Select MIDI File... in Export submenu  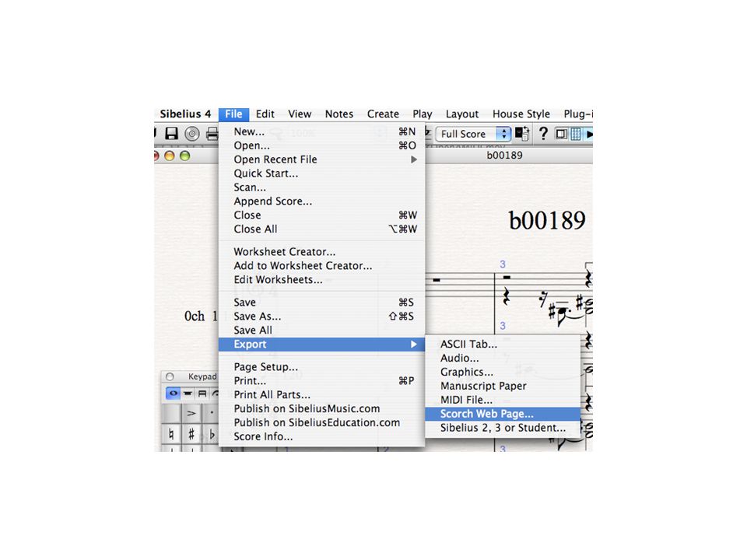coord(503,400)
